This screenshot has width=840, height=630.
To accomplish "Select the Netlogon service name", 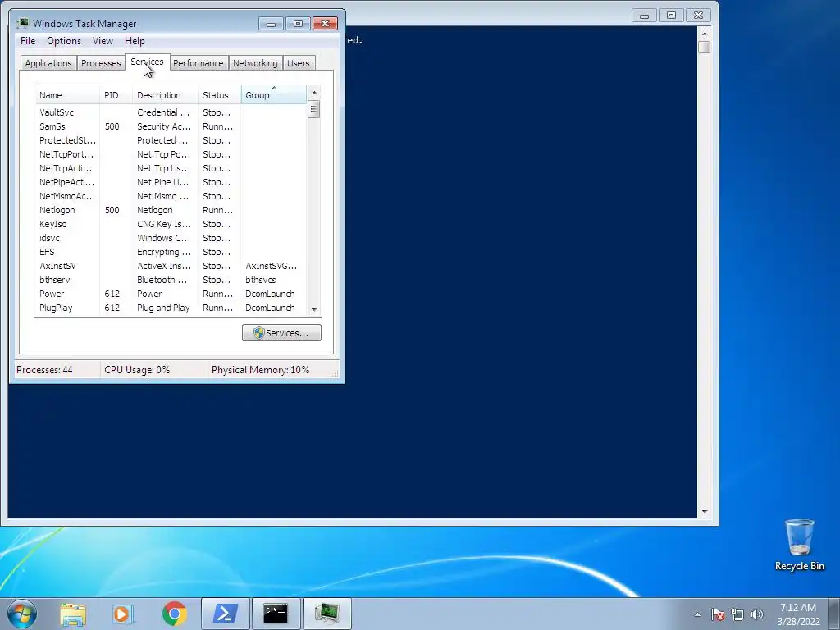I will click(57, 210).
